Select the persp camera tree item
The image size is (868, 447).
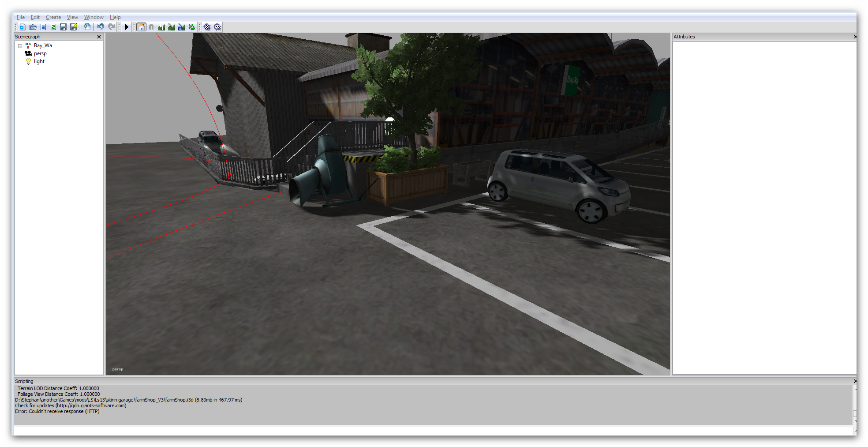(40, 53)
